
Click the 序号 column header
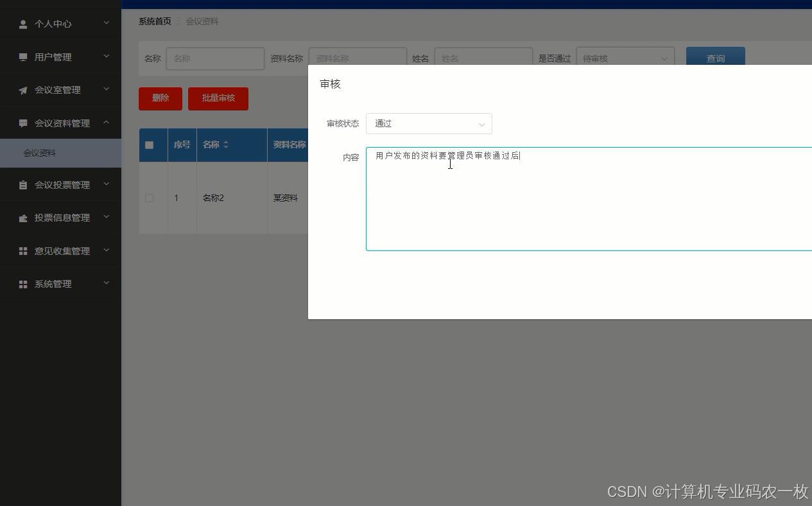(182, 145)
